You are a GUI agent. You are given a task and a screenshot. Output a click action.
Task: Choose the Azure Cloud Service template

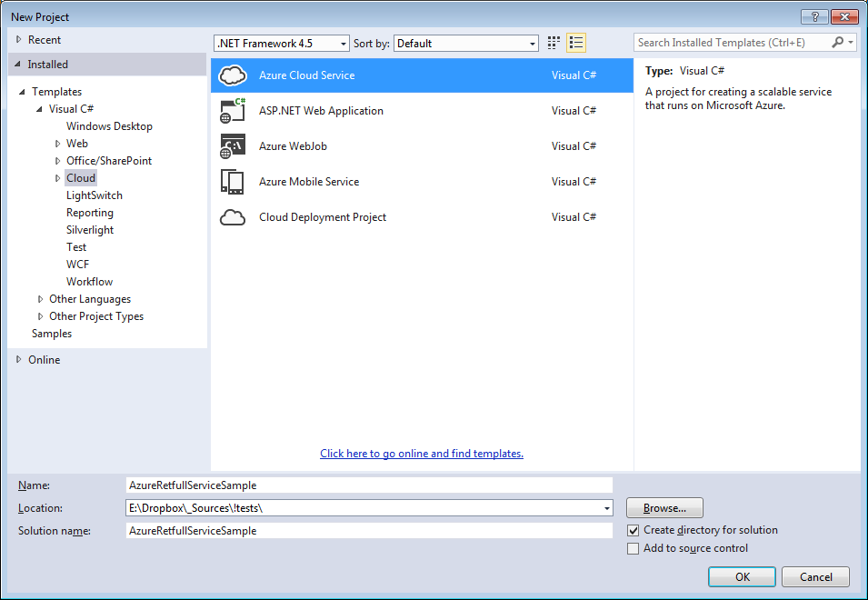pos(422,75)
